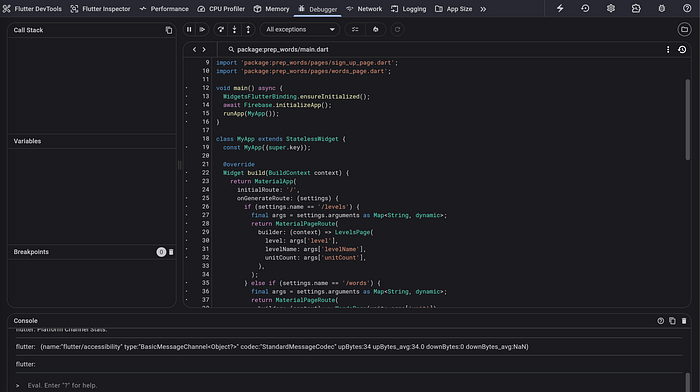Toggle breakpoint at line 35 gutter dot
The height and width of the screenshot is (392, 700).
187,283
